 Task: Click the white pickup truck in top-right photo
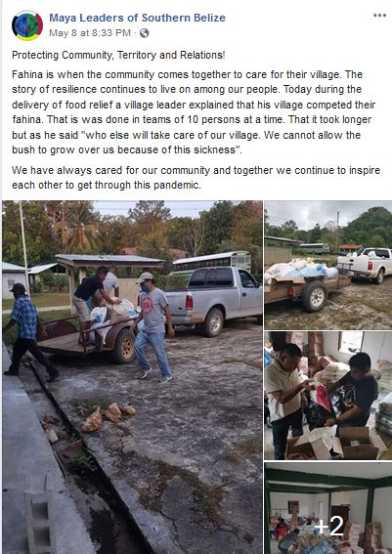pyautogui.click(x=365, y=265)
